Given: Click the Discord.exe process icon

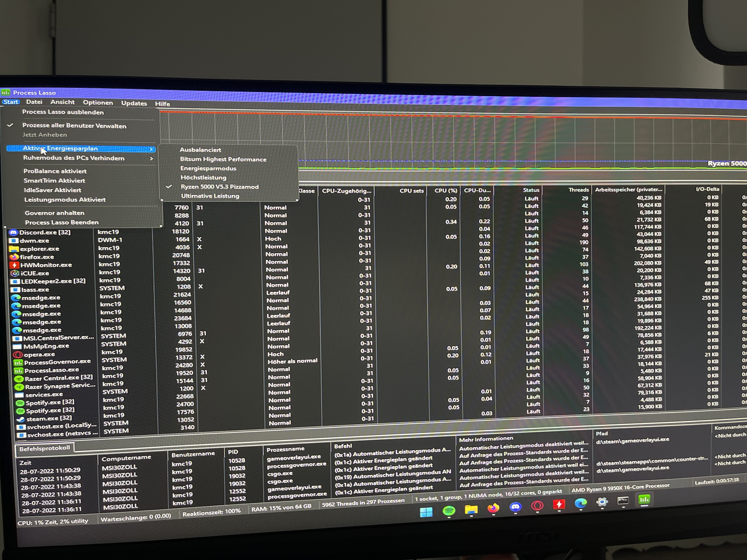Looking at the screenshot, I should (13, 233).
